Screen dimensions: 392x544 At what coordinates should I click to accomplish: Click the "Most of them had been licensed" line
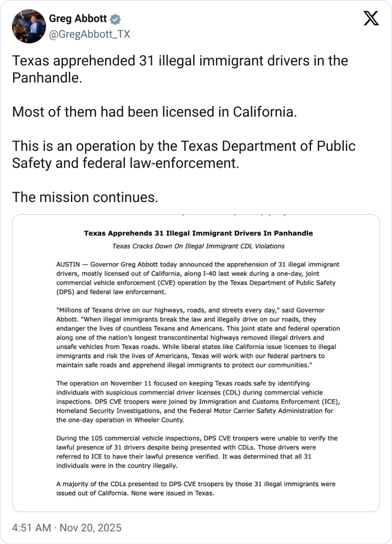click(x=154, y=112)
